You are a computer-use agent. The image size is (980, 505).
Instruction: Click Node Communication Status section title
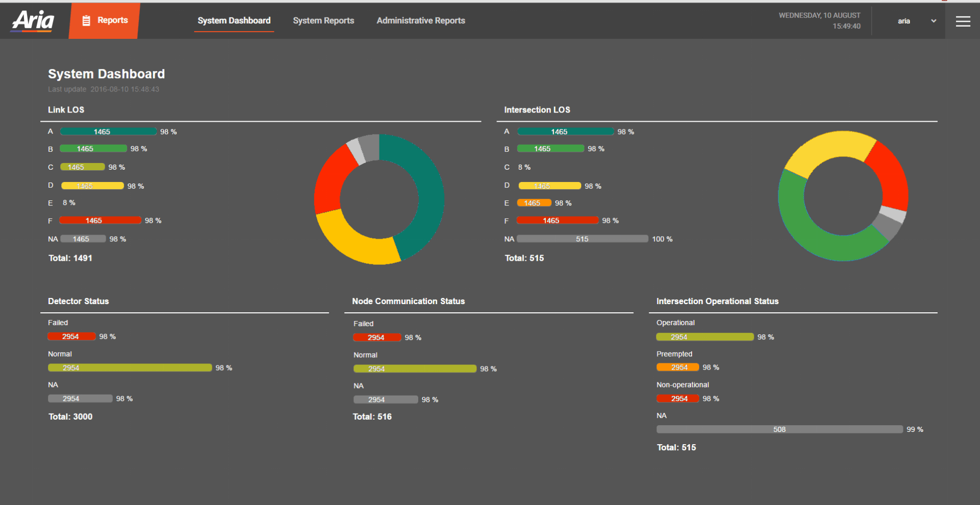tap(409, 302)
